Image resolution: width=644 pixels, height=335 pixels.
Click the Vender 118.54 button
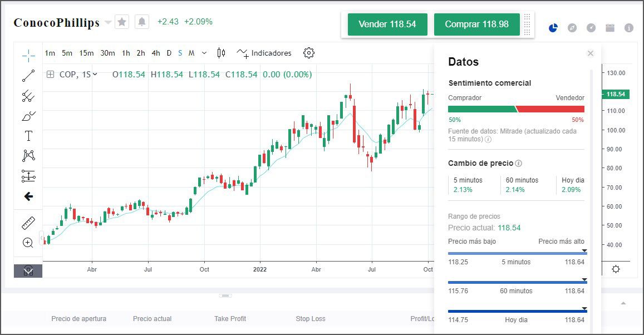pos(387,24)
